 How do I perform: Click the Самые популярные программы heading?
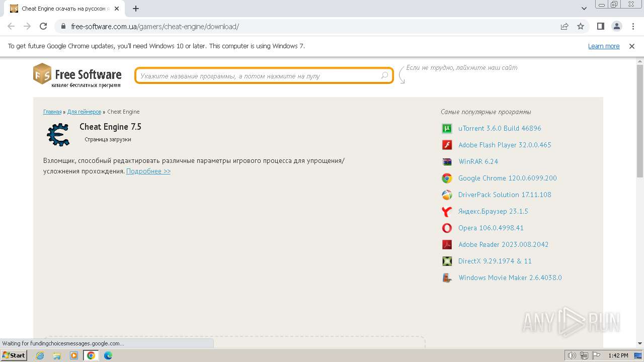pos(486,112)
